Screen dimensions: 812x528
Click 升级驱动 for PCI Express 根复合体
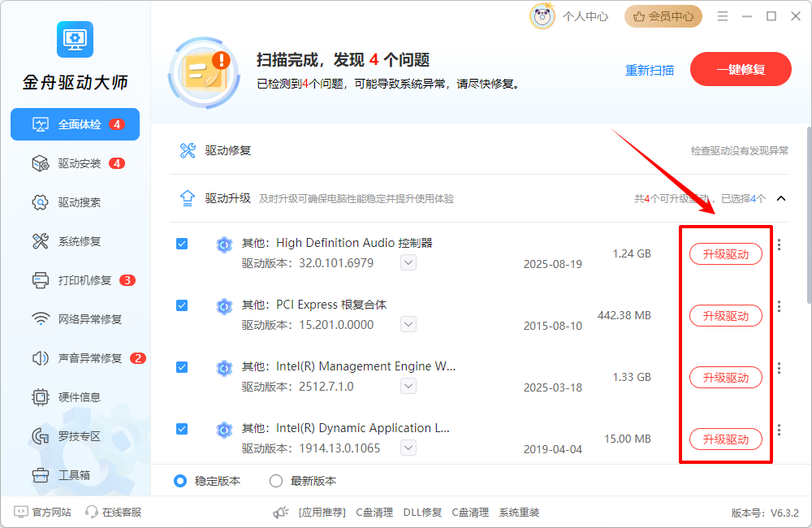[x=725, y=315]
